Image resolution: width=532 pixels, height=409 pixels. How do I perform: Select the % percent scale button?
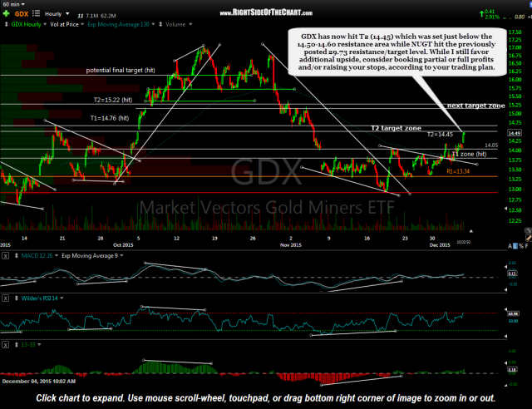[x=521, y=246]
